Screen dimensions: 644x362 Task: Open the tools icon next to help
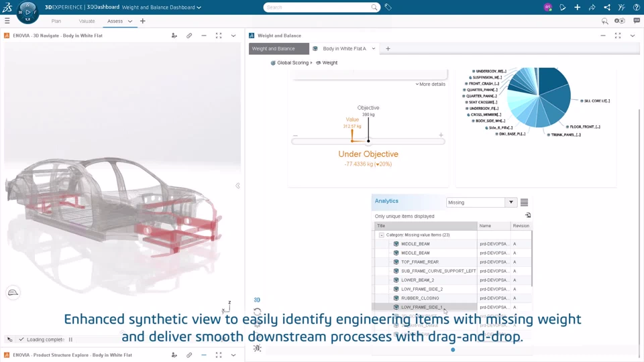621,7
